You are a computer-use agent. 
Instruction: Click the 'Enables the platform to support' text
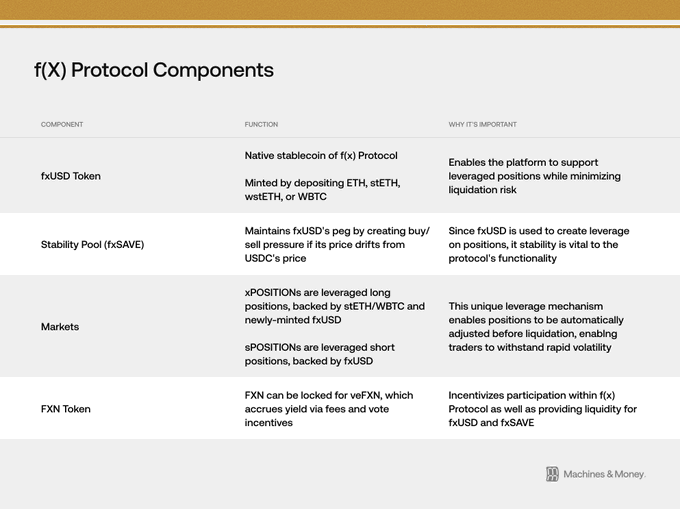pyautogui.click(x=534, y=176)
